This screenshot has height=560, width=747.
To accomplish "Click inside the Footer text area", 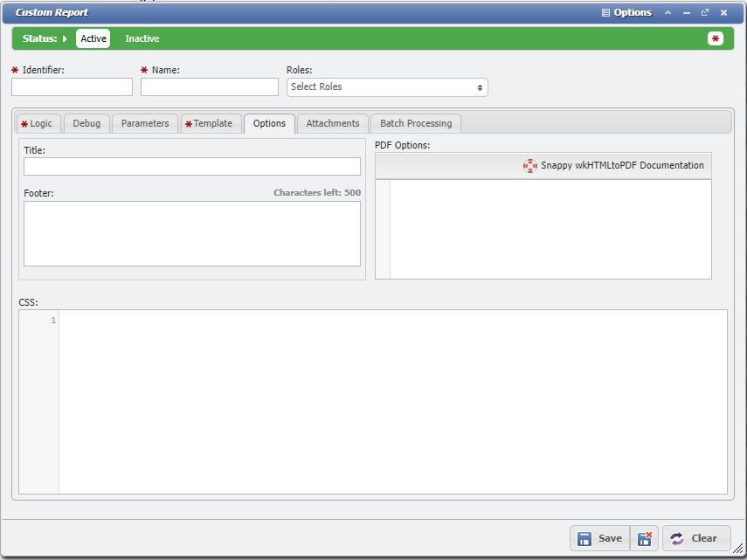I will [191, 233].
